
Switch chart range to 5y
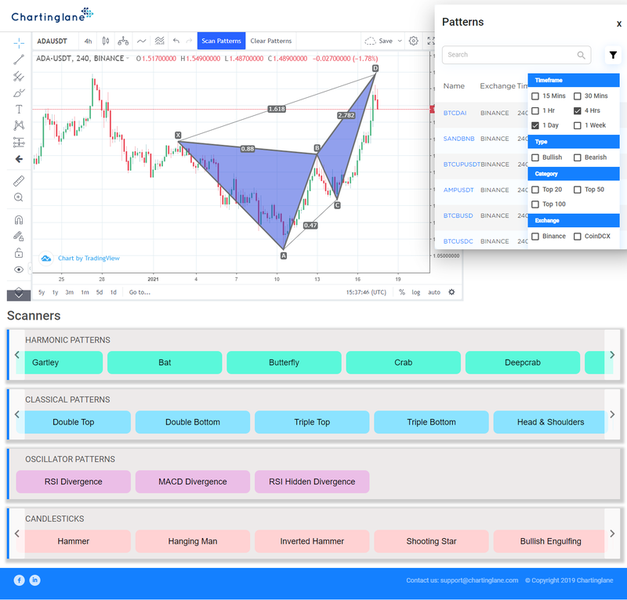click(42, 292)
